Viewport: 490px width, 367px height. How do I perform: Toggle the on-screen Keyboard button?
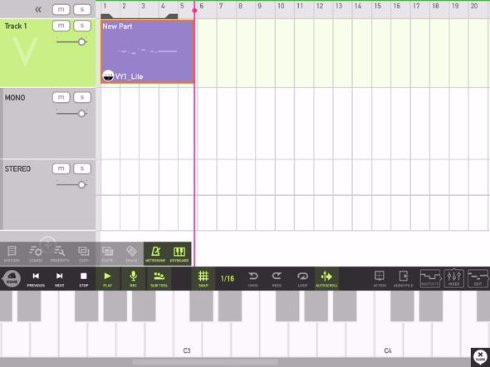coord(179,254)
